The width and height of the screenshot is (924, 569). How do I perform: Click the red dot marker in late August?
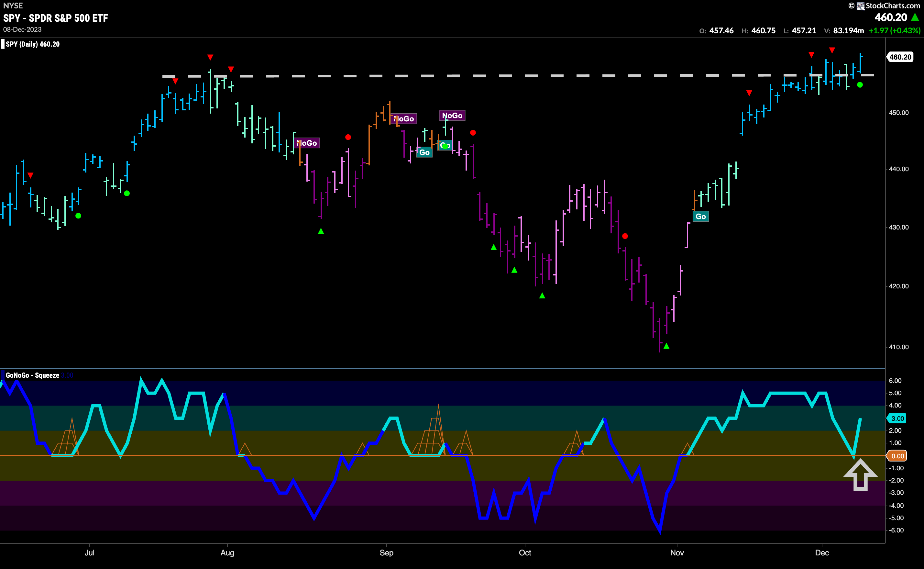pos(348,137)
